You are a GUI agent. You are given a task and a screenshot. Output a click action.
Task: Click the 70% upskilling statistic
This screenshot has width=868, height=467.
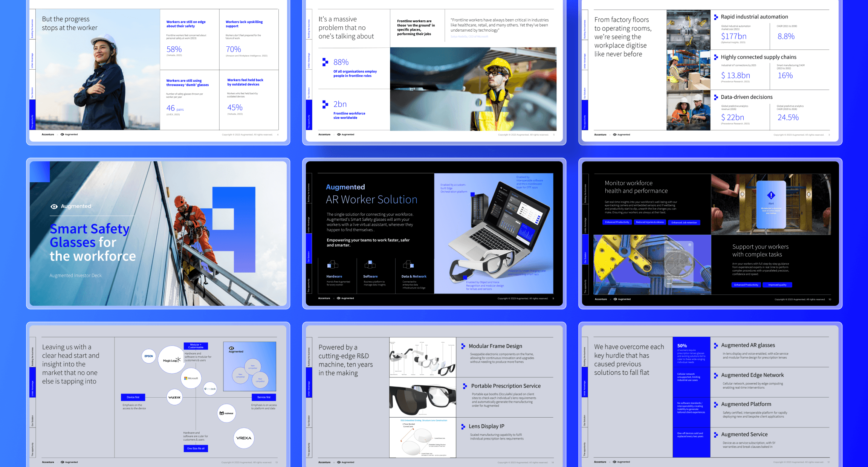(233, 49)
